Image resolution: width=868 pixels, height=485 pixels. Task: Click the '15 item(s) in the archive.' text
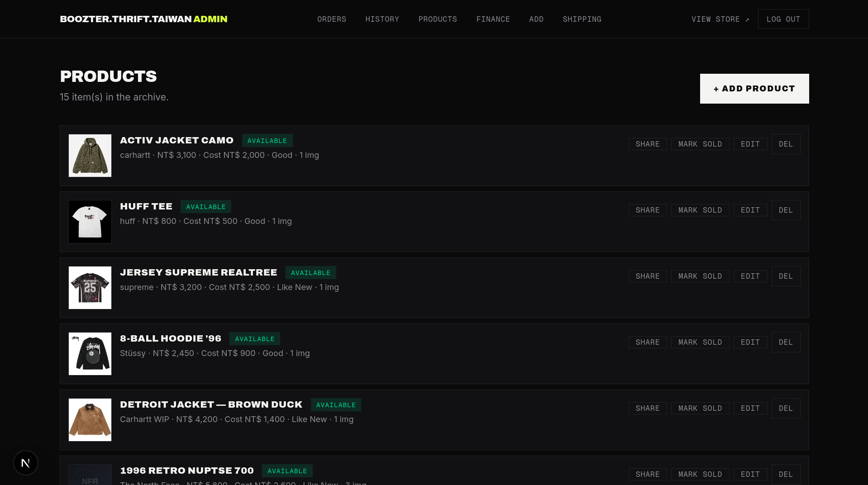114,97
